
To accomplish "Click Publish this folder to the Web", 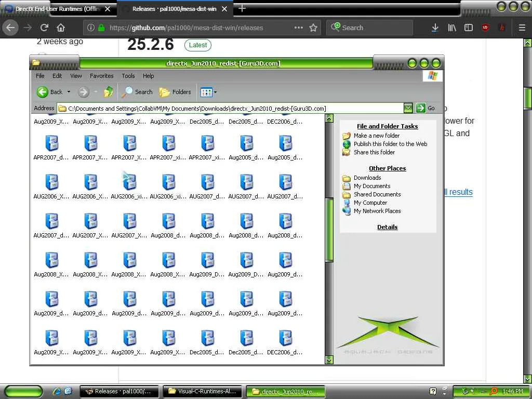I will (390, 144).
